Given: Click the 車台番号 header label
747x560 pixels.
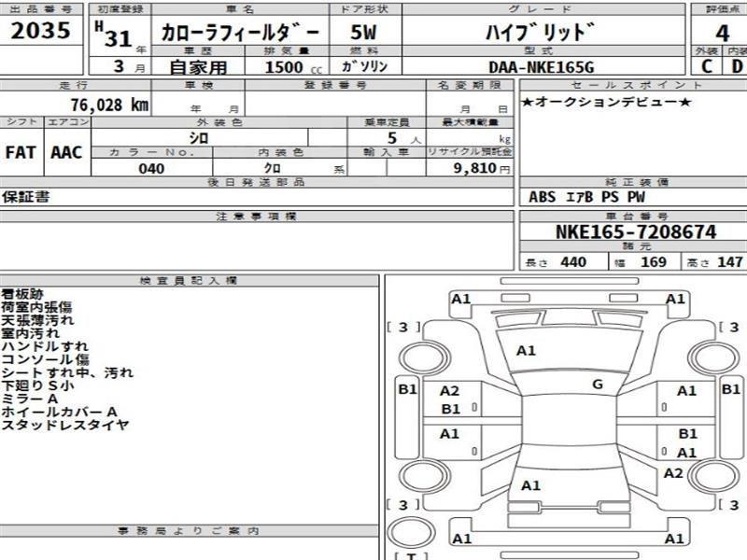Looking at the screenshot, I should 638,217.
